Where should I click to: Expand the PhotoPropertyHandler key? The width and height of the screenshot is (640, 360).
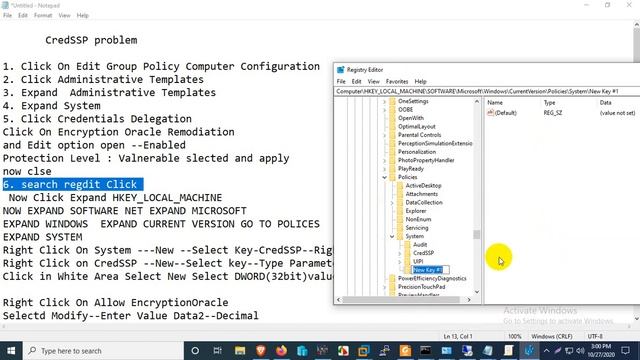[384, 160]
